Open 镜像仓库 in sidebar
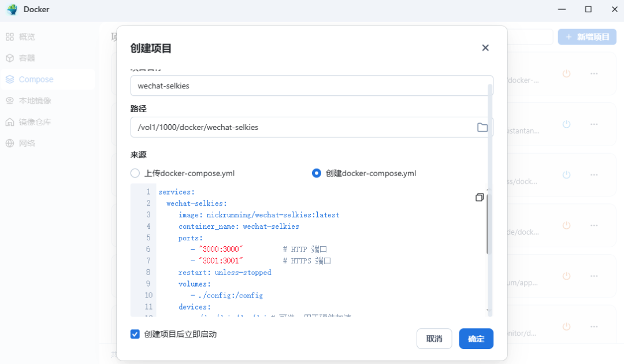This screenshot has height=364, width=624. 48,122
